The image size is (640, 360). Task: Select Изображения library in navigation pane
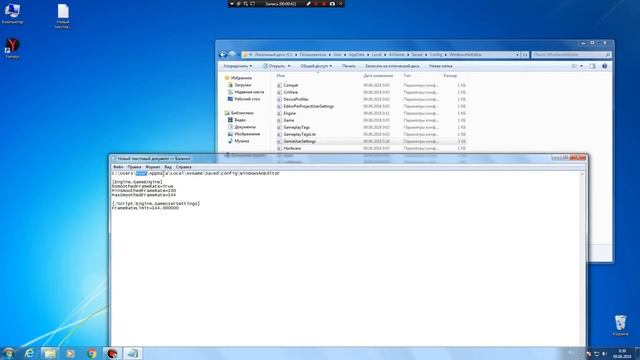point(247,134)
